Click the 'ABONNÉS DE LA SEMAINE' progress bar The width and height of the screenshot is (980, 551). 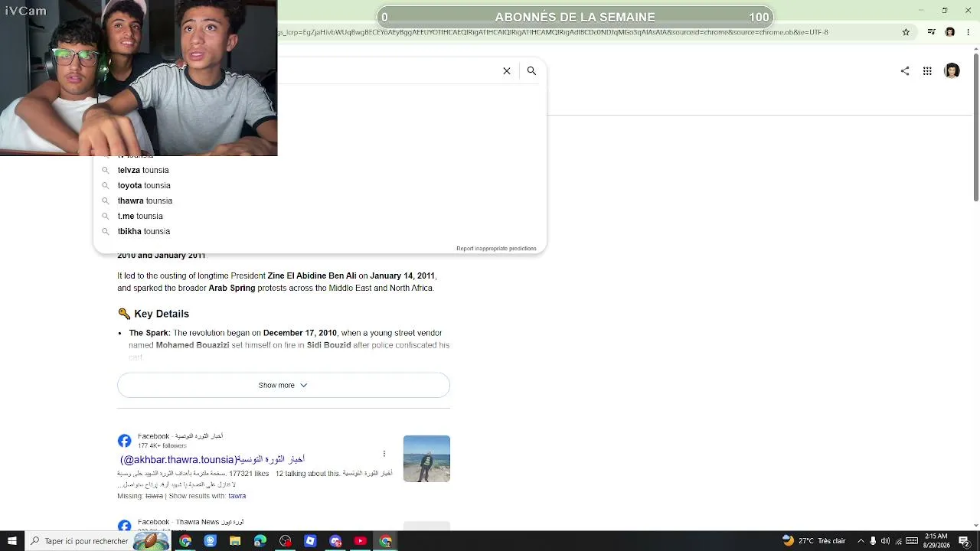pos(575,17)
